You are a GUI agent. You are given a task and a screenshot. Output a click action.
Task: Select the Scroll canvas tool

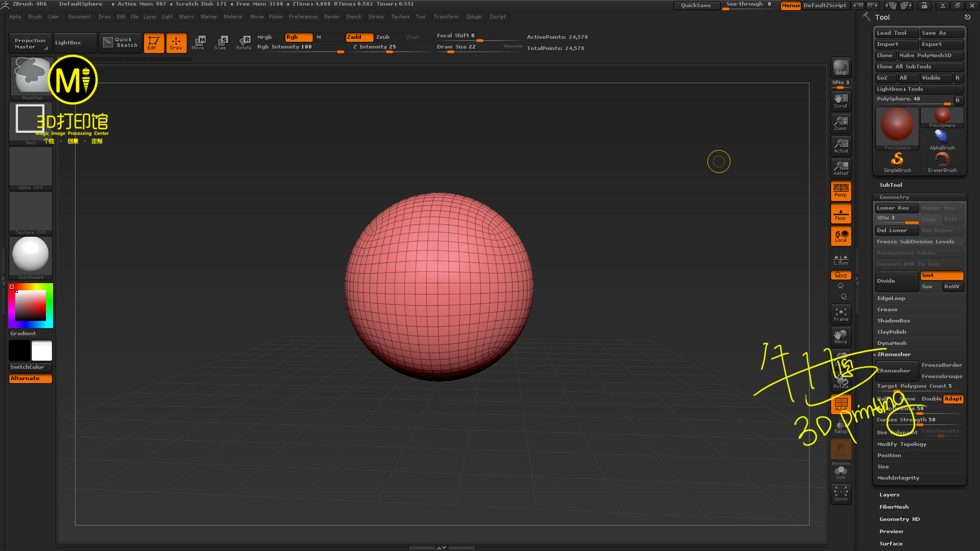(x=841, y=101)
